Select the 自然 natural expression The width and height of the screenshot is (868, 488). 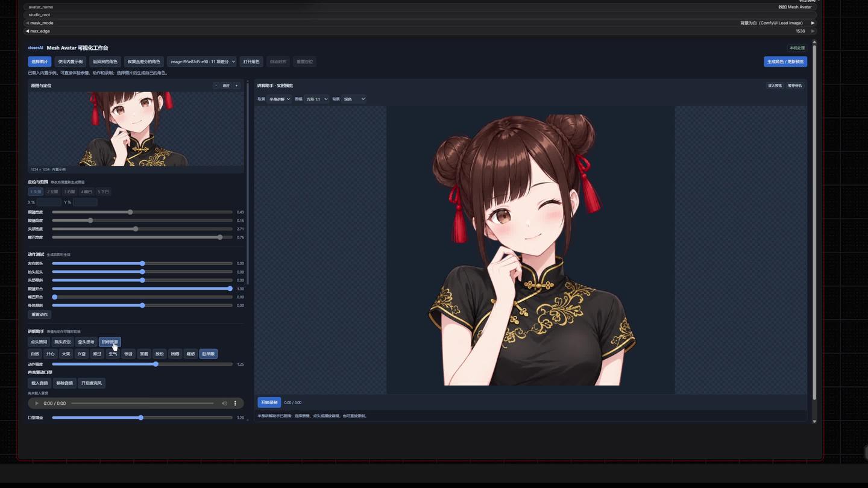click(x=35, y=354)
